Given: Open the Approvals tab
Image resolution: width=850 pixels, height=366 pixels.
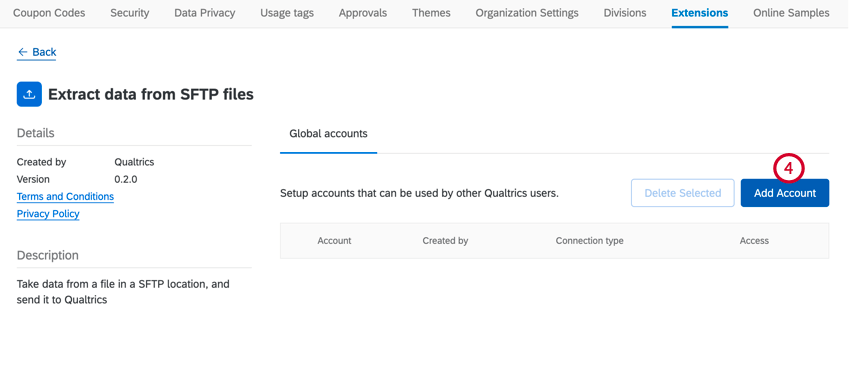Looking at the screenshot, I should [x=363, y=13].
